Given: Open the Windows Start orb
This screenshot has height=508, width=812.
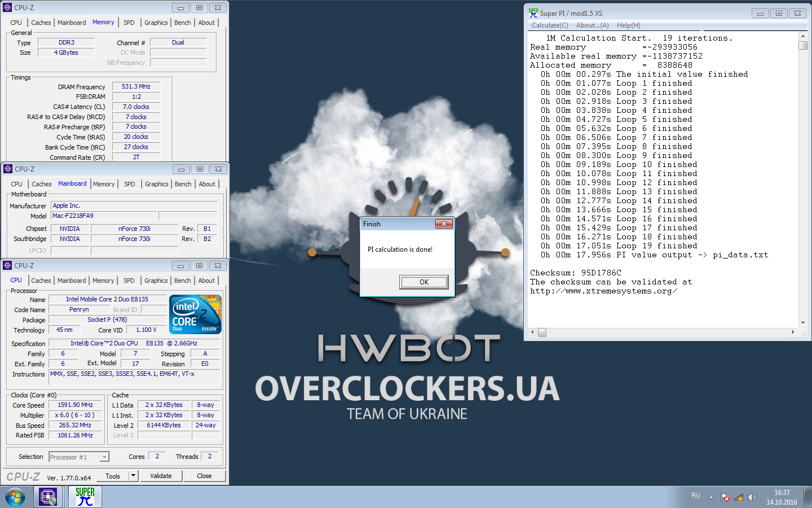Looking at the screenshot, I should pos(15,497).
